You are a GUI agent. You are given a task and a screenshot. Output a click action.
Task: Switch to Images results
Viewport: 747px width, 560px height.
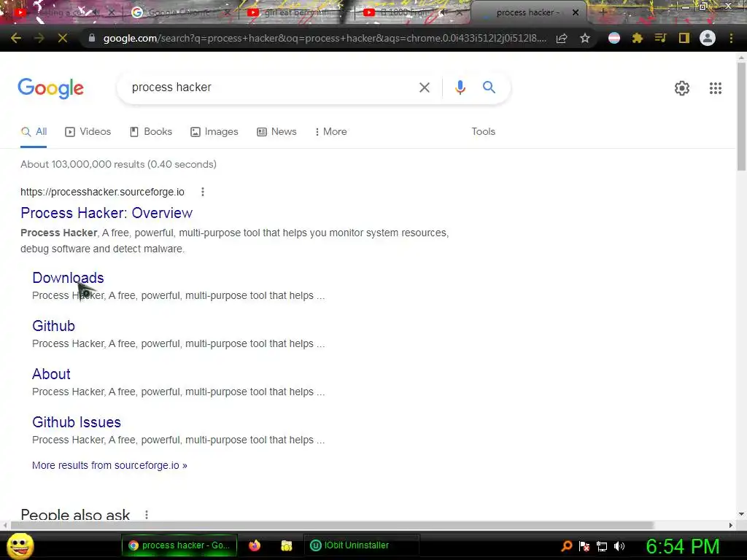(214, 132)
